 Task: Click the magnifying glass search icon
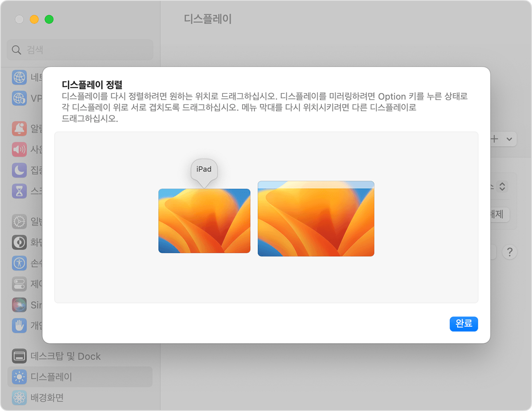(x=16, y=50)
